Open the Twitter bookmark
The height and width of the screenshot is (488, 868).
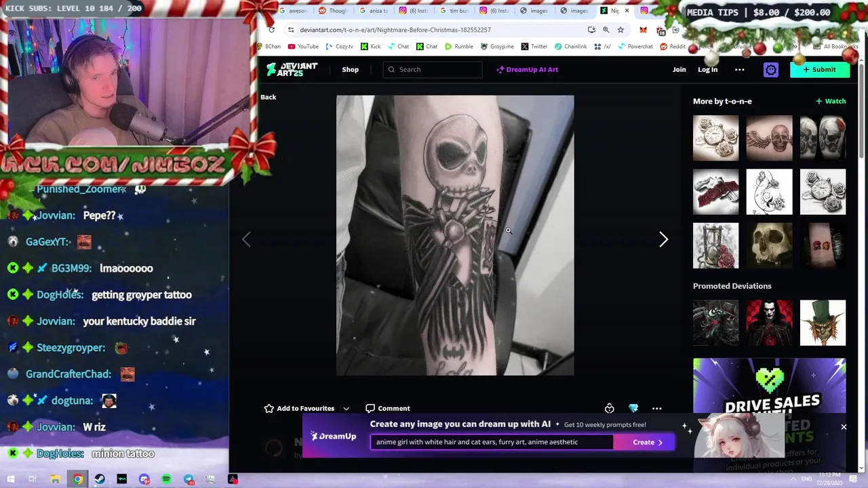534,47
